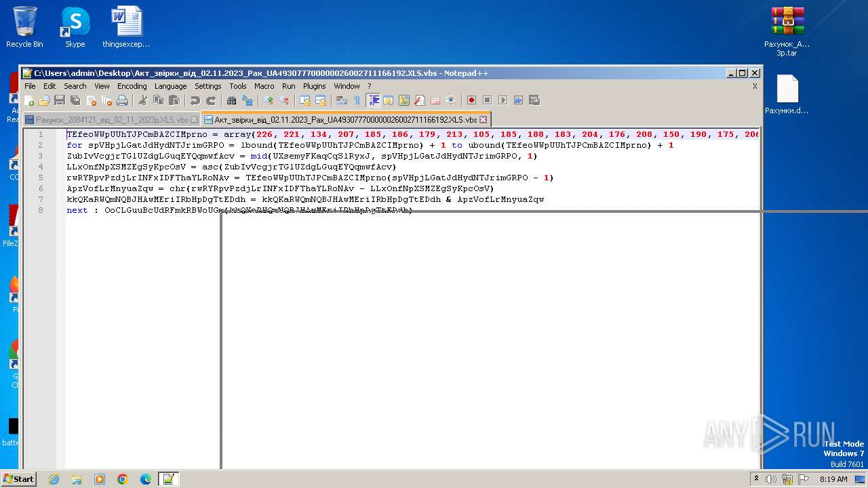Open the File menu
This screenshot has height=488, width=868.
(30, 86)
